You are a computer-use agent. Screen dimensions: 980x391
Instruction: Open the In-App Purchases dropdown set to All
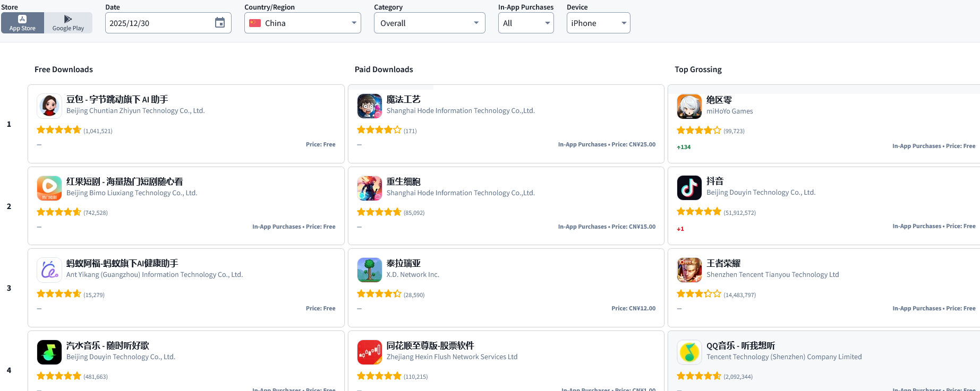[x=526, y=23]
